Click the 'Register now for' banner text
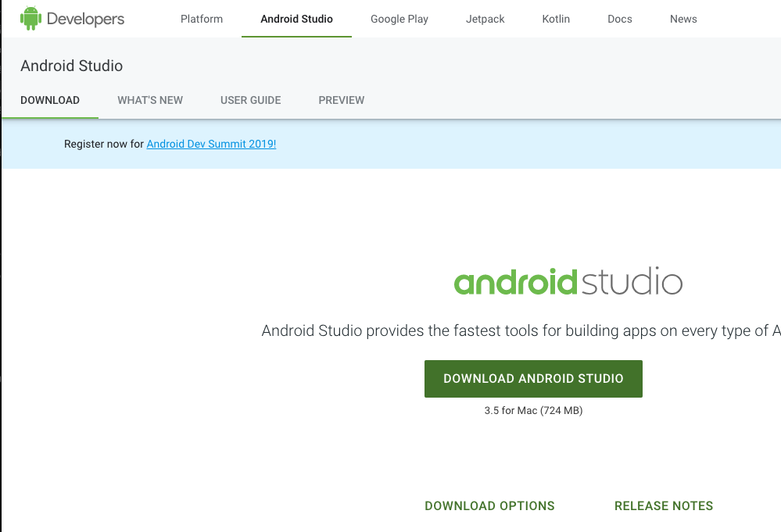 point(104,144)
